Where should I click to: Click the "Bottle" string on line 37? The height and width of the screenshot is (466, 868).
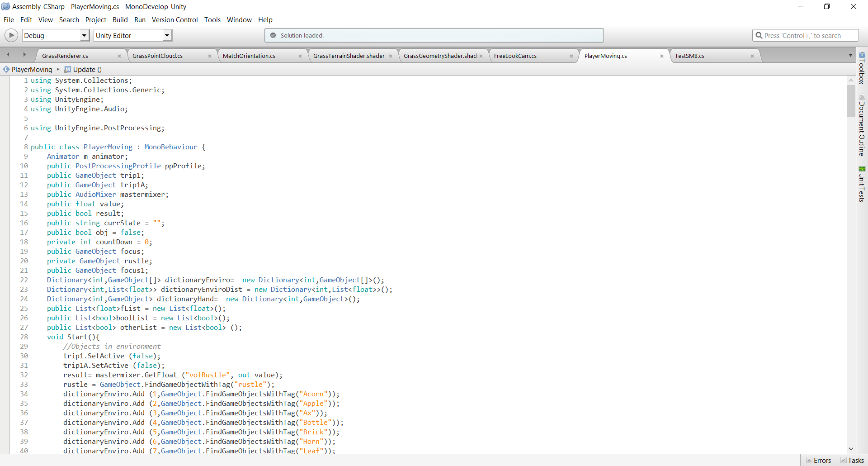[x=316, y=423]
